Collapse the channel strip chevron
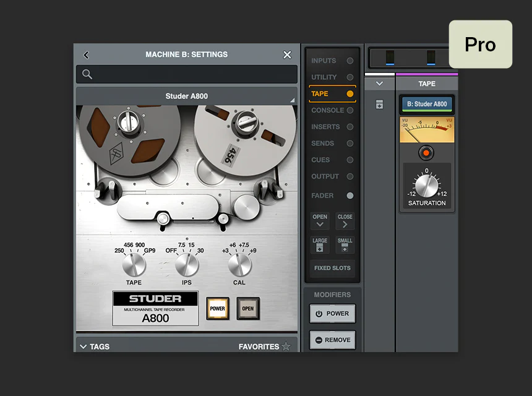Viewport: 532px width, 396px height. pyautogui.click(x=379, y=84)
